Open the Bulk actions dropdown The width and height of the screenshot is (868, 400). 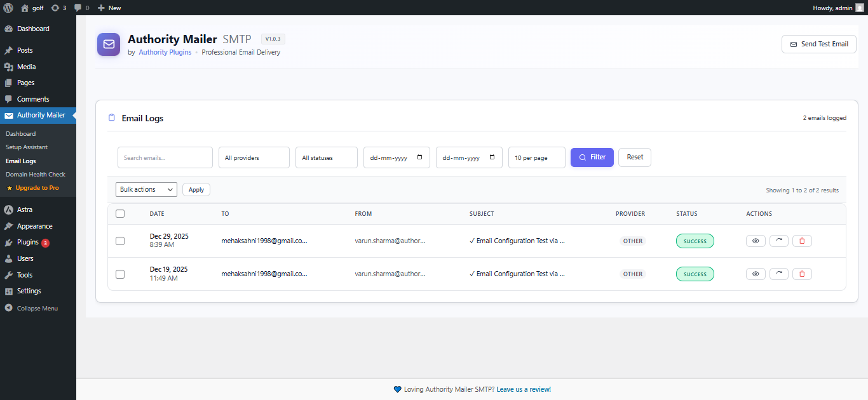pyautogui.click(x=146, y=189)
